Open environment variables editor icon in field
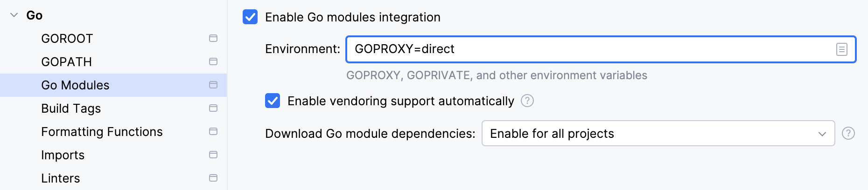Screen dimensions: 868x190 click(841, 49)
